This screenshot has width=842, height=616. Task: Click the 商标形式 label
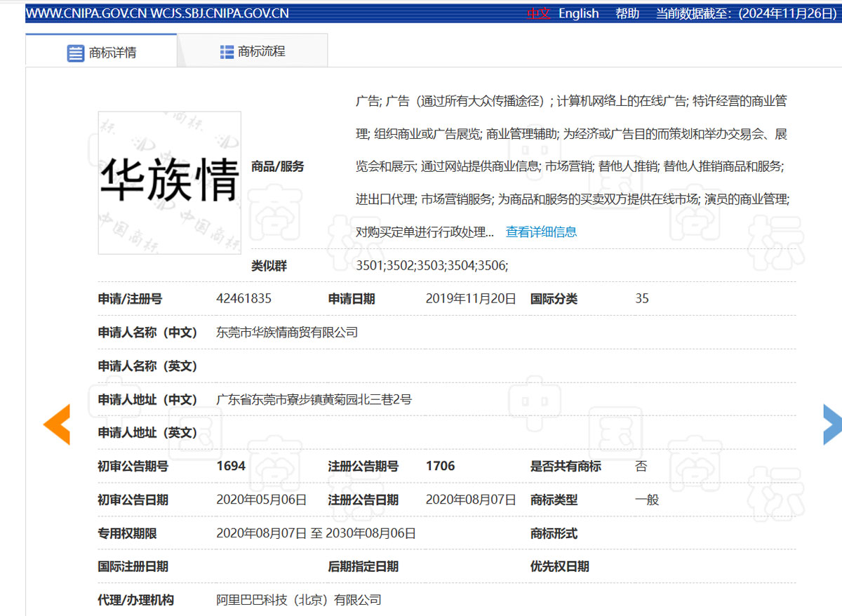pos(554,534)
